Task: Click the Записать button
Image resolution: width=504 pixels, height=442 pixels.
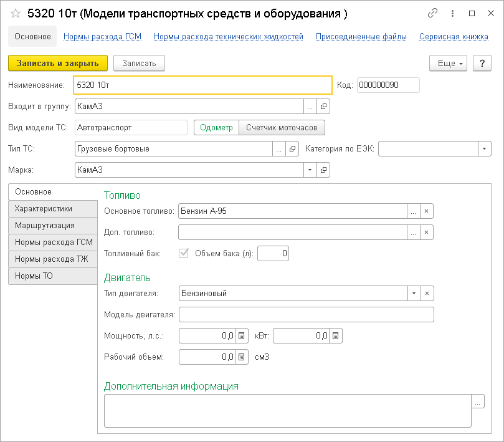Action: click(139, 63)
